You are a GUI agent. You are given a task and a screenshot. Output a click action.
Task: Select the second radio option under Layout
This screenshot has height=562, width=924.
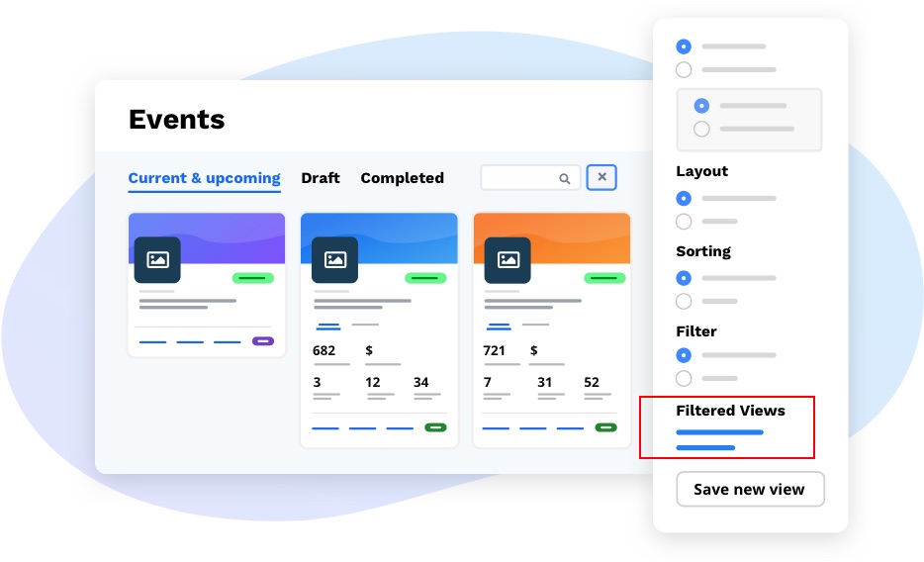pos(684,222)
